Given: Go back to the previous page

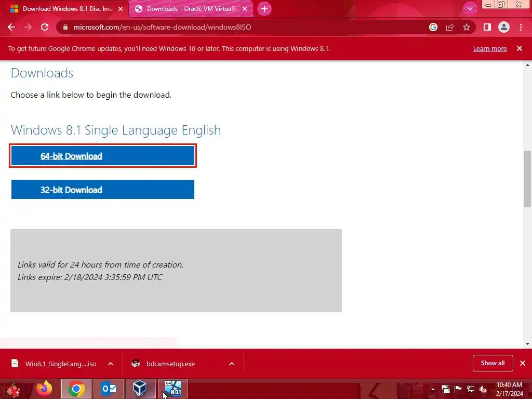Looking at the screenshot, I should pos(11,27).
